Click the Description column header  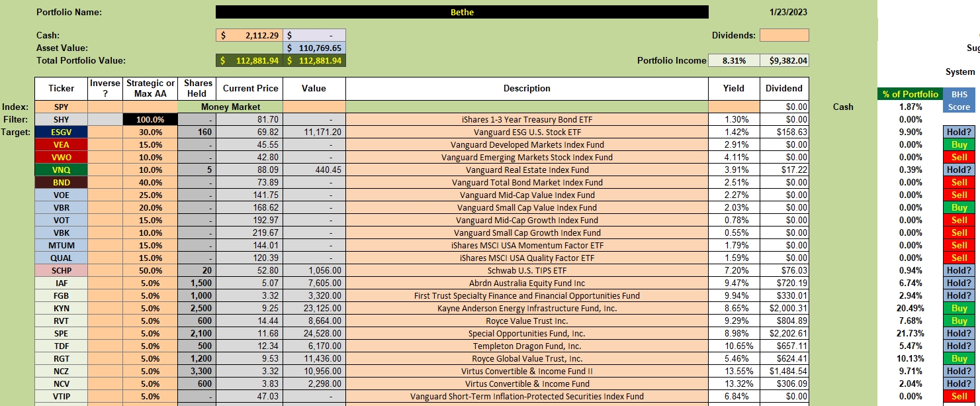[527, 88]
